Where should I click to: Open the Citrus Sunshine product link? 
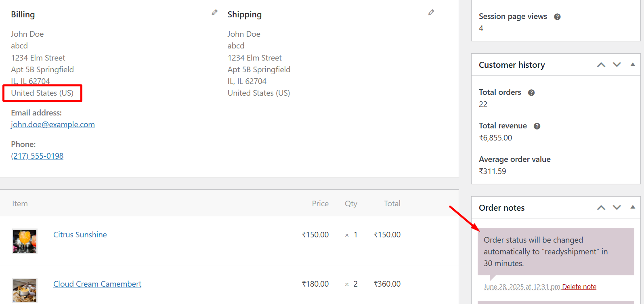coord(80,235)
